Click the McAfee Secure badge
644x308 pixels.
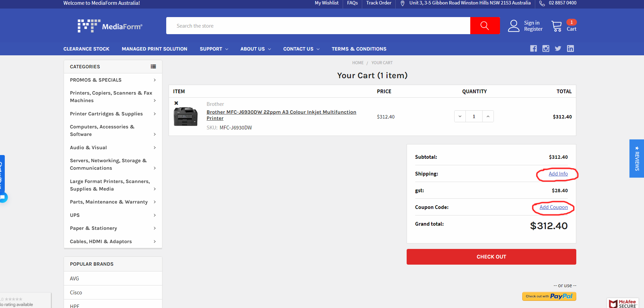(x=623, y=303)
